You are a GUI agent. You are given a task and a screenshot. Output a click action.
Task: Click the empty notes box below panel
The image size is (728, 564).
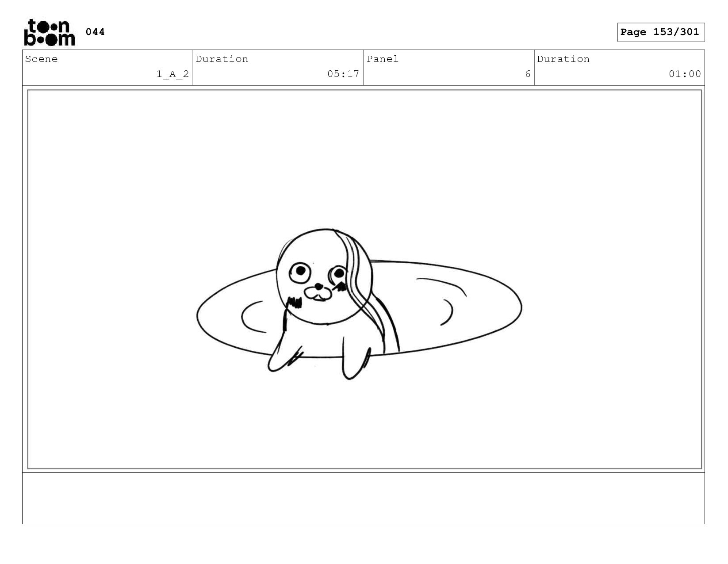click(x=364, y=498)
